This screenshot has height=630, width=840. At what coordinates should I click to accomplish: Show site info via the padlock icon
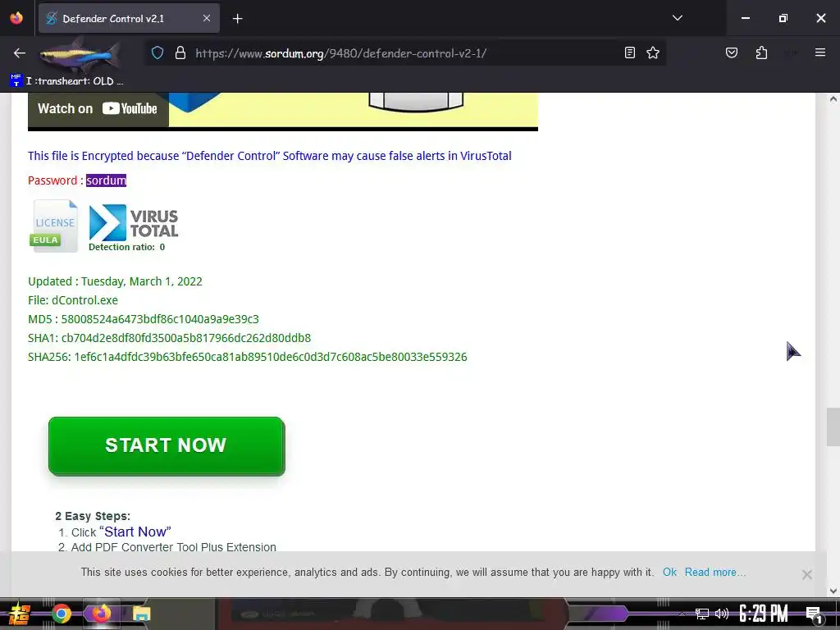point(180,53)
